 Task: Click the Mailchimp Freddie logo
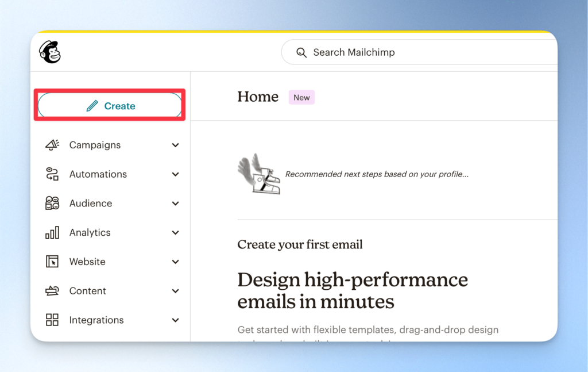pyautogui.click(x=50, y=52)
